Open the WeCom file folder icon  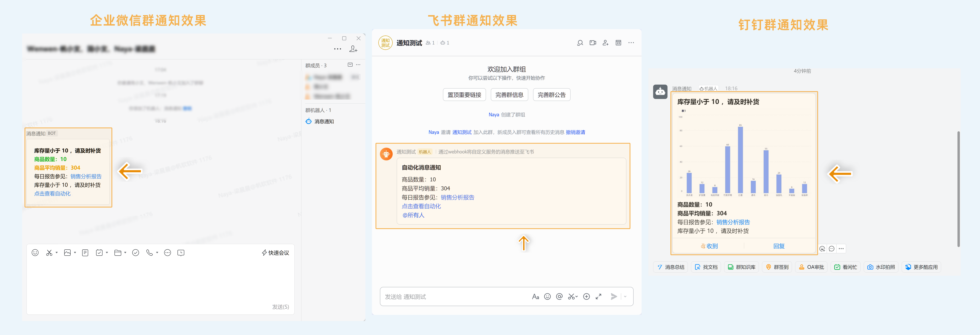(x=118, y=253)
